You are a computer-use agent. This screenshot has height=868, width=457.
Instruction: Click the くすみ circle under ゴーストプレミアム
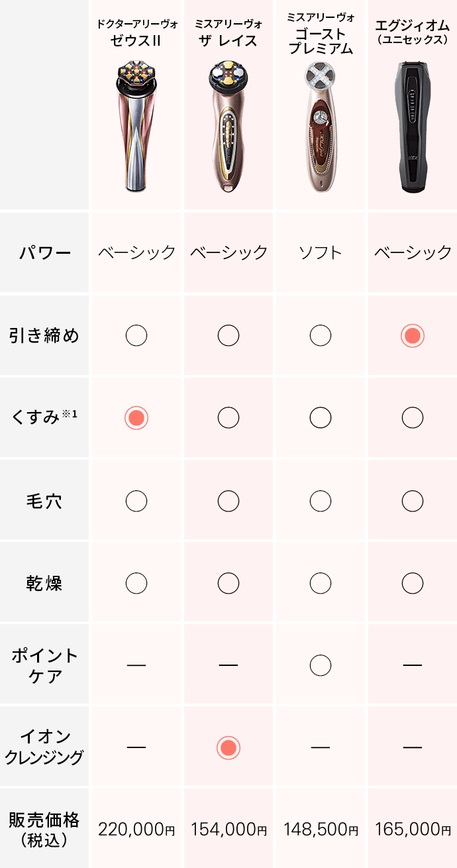[321, 417]
